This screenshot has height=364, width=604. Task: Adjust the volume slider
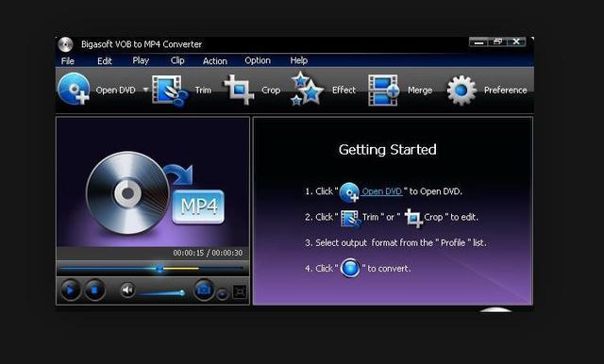tap(160, 293)
